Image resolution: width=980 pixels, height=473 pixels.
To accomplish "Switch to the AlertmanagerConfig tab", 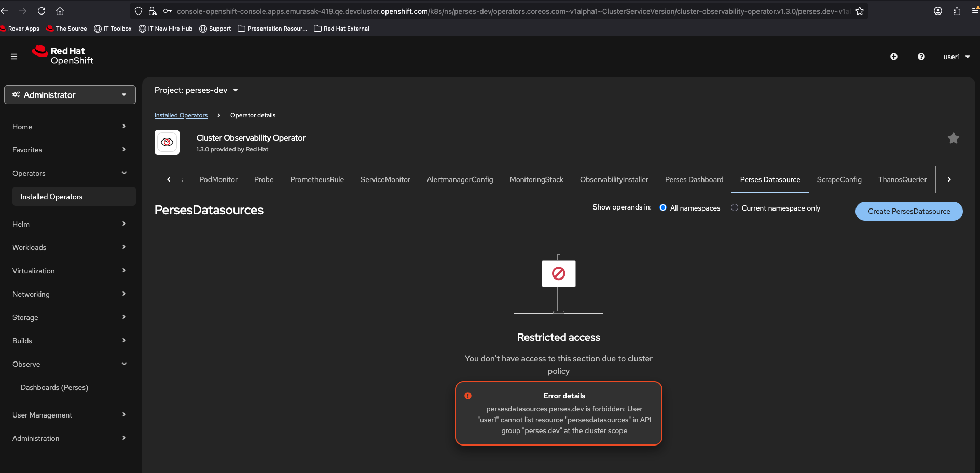I will (x=460, y=179).
